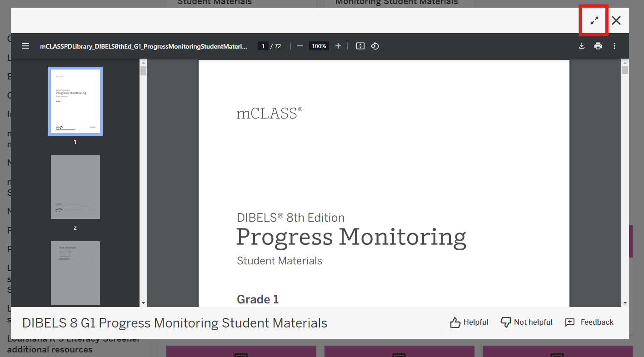Download the PDF file
This screenshot has height=357, width=644.
pos(582,46)
